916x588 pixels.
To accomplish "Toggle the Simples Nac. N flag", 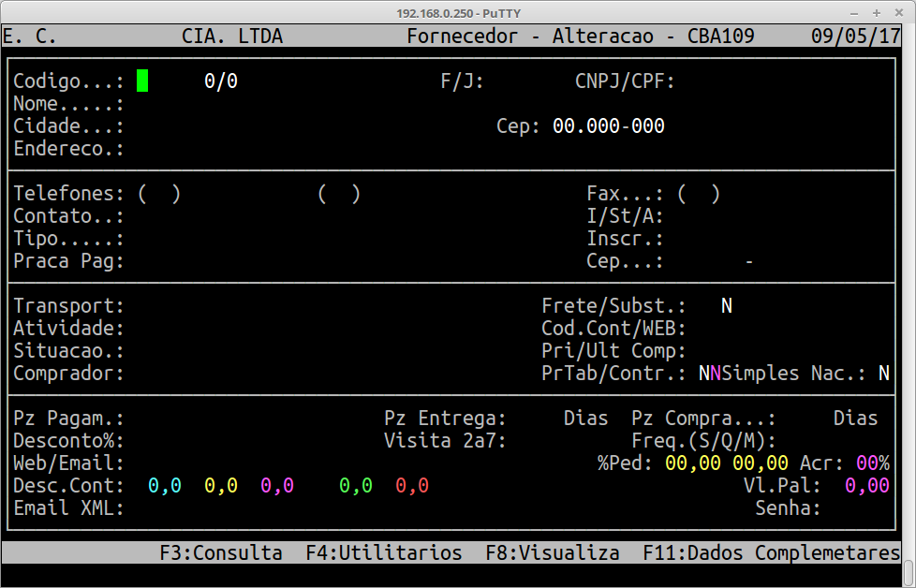I will pyautogui.click(x=883, y=374).
